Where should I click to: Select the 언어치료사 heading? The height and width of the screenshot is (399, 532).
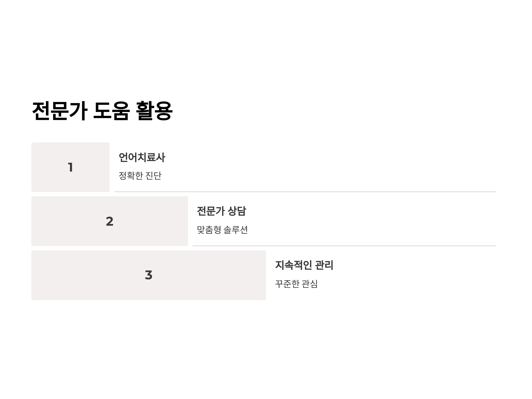click(142, 158)
